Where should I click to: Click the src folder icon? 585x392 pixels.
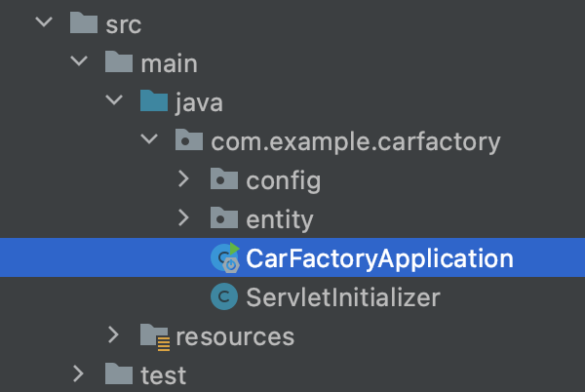84,22
